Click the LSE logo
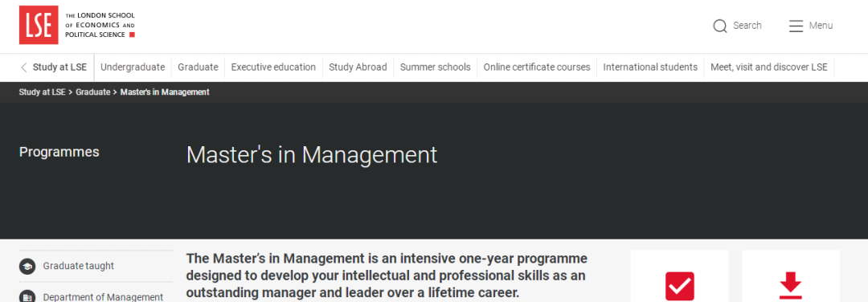 [39, 25]
